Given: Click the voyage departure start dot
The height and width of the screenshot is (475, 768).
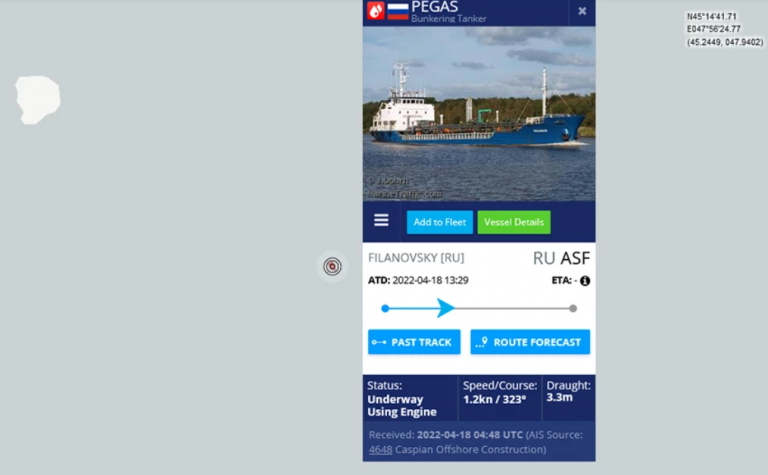Looking at the screenshot, I should click(385, 309).
